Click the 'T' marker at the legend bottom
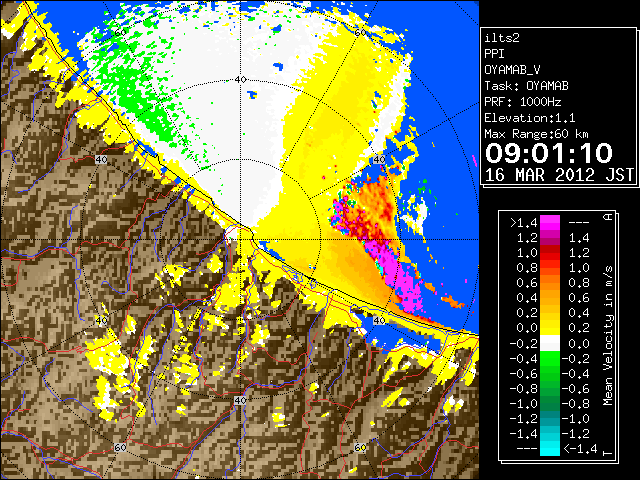Screen dimensions: 640x480 [608, 453]
